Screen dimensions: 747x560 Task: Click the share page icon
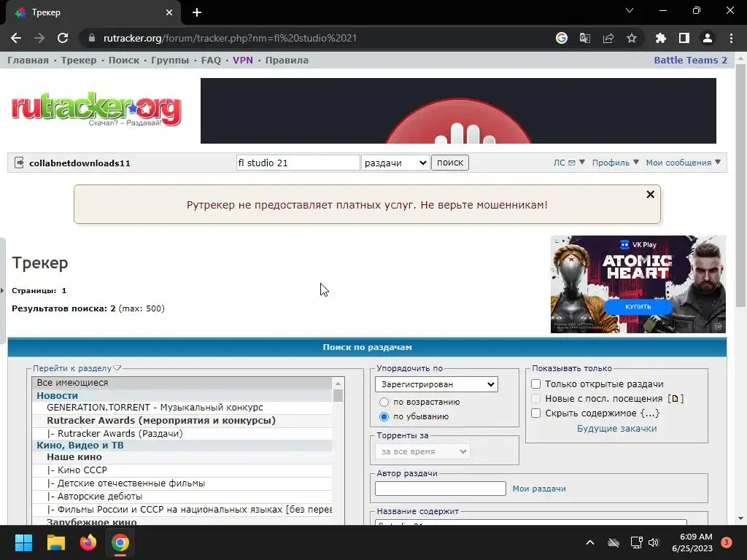point(608,38)
